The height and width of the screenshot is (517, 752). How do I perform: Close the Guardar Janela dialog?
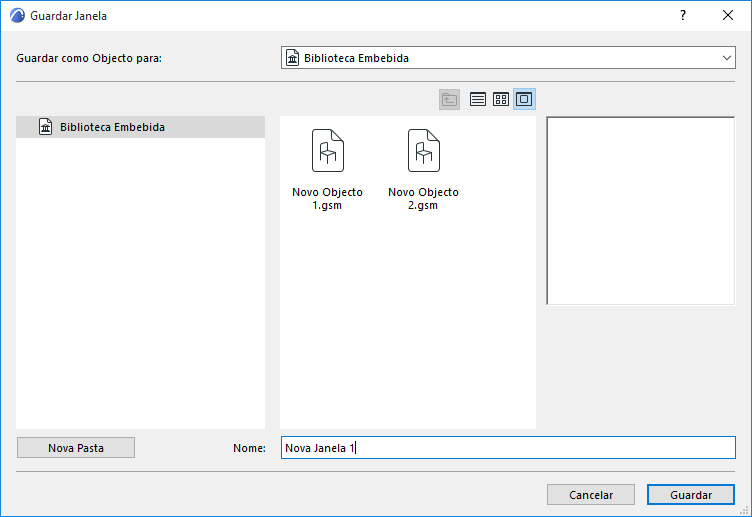[728, 15]
